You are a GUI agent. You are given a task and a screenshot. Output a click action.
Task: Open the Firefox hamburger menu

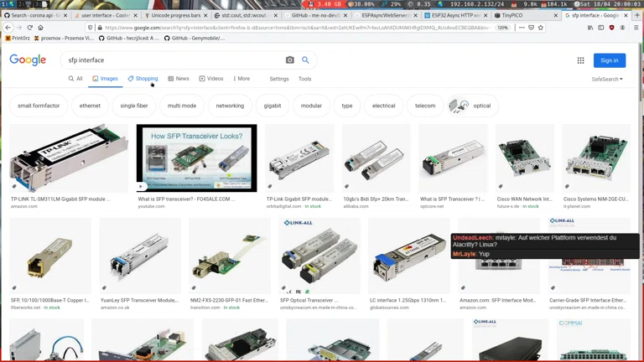click(636, 28)
